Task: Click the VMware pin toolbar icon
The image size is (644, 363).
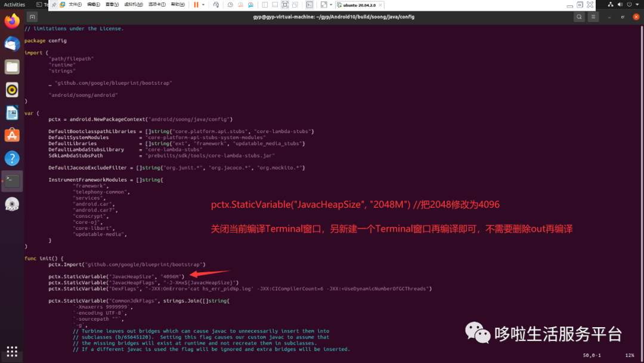Action: [54, 5]
